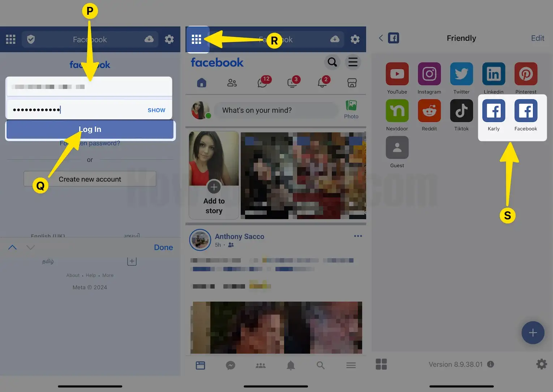Launch TikTok from the Friendly workspace
Viewport: 553px width, 392px height.
[461, 111]
